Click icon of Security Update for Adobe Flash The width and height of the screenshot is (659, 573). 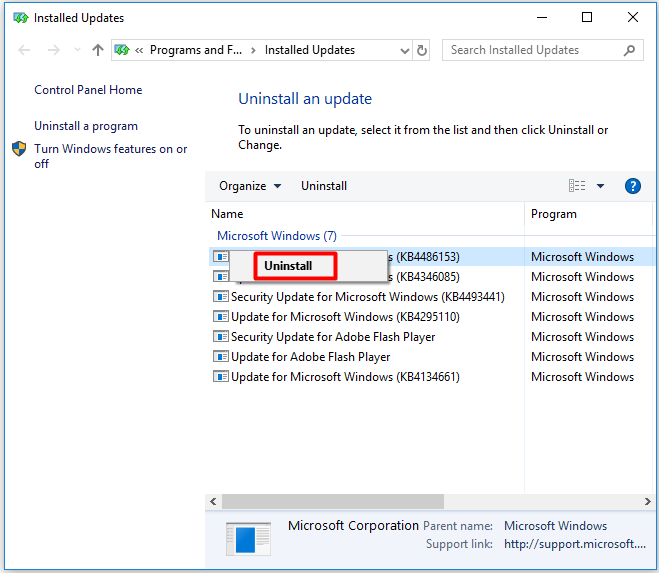(221, 336)
